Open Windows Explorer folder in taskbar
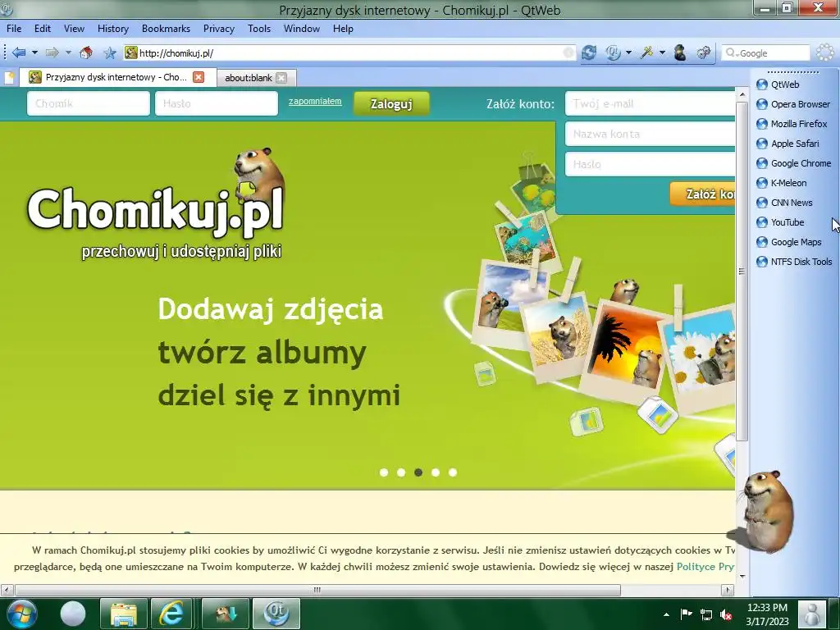 click(124, 614)
